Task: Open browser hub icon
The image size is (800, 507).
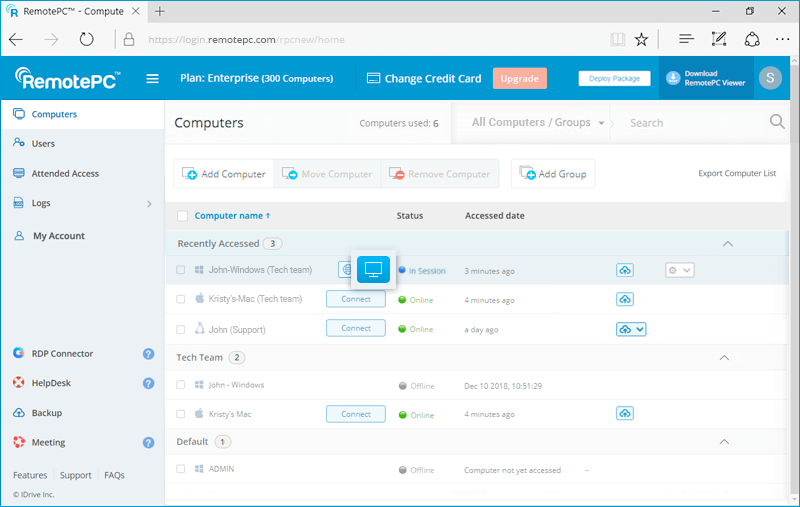Action: coord(687,39)
